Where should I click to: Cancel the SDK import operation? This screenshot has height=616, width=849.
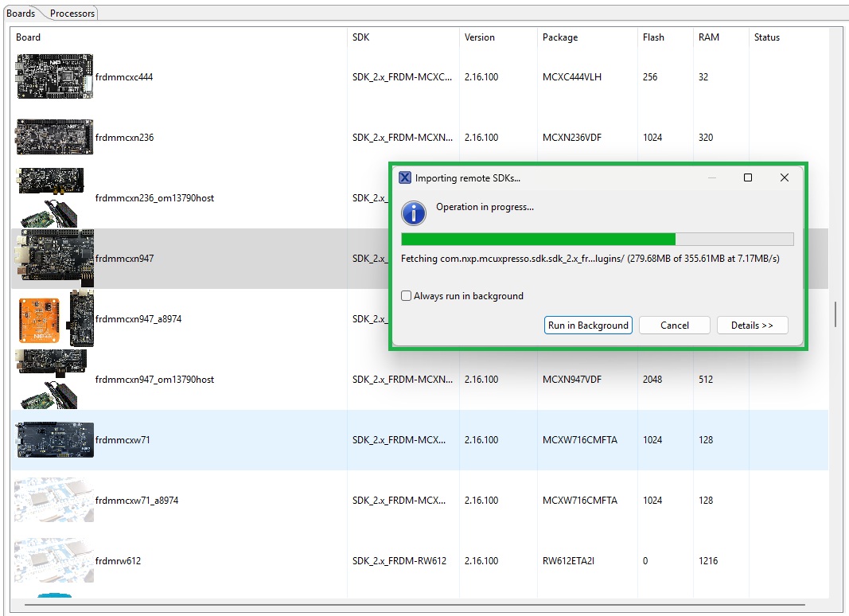[674, 325]
